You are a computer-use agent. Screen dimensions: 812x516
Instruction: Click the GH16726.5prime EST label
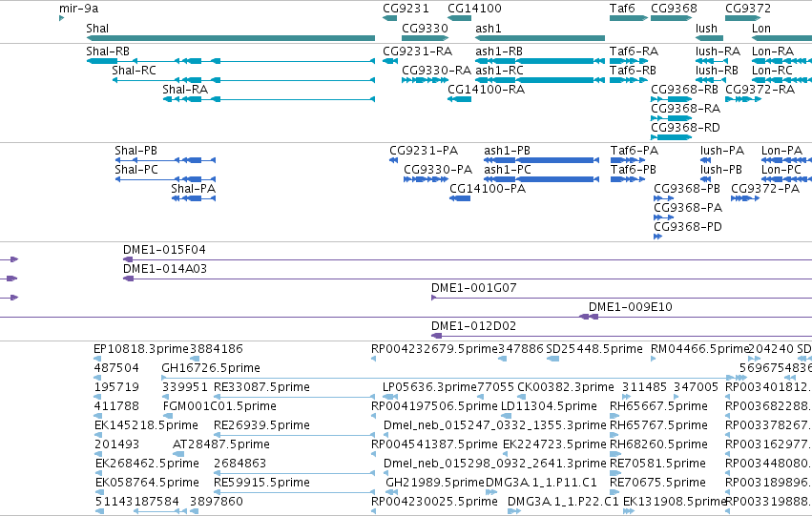[211, 368]
